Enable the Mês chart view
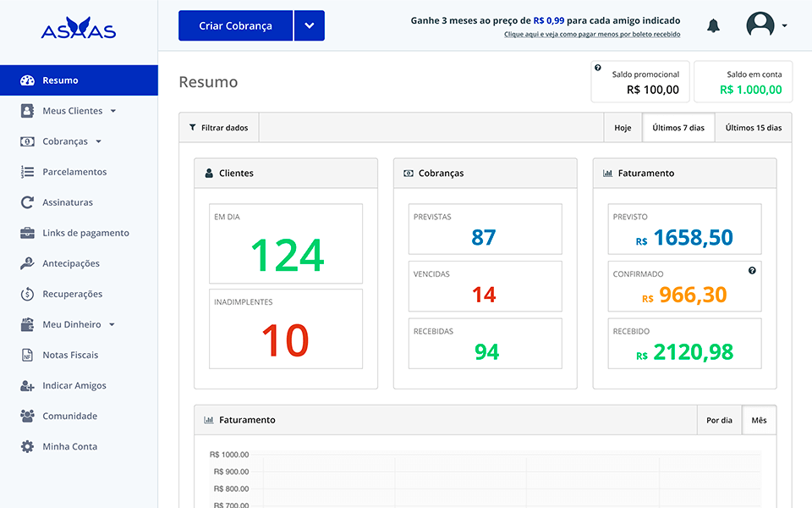812x508 pixels. (759, 419)
